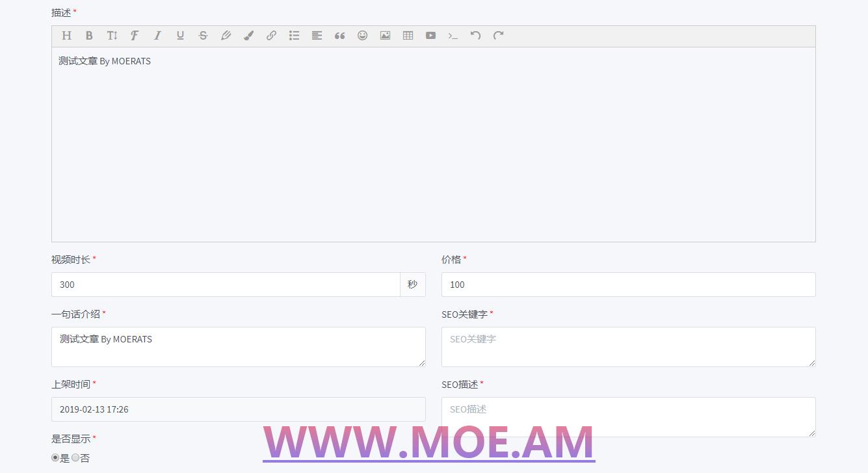Click the SEO关键字 textarea
The height and width of the screenshot is (473, 868).
pyautogui.click(x=628, y=347)
